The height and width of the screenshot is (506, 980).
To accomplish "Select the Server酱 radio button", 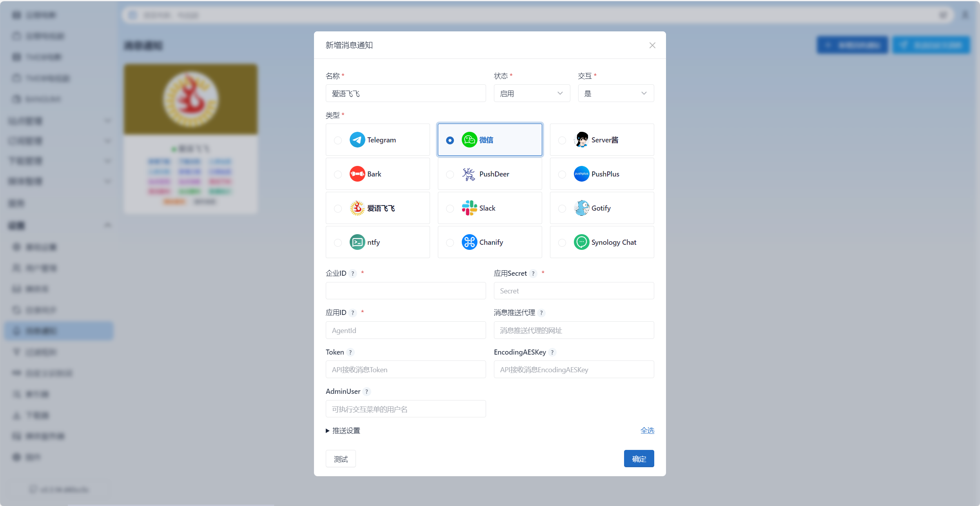I will (562, 140).
